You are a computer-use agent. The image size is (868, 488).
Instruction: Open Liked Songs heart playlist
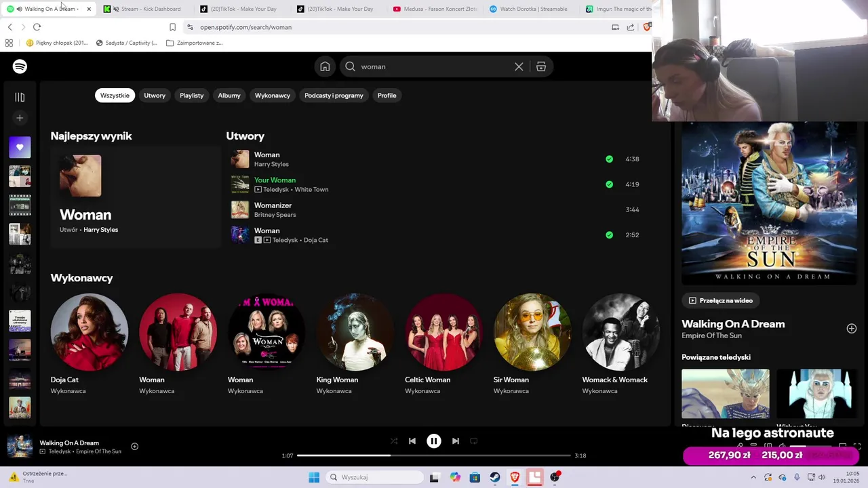[x=20, y=147]
